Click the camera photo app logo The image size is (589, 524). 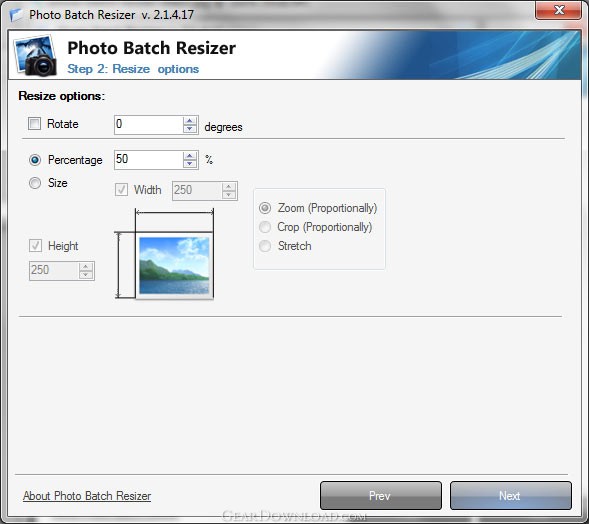35,55
